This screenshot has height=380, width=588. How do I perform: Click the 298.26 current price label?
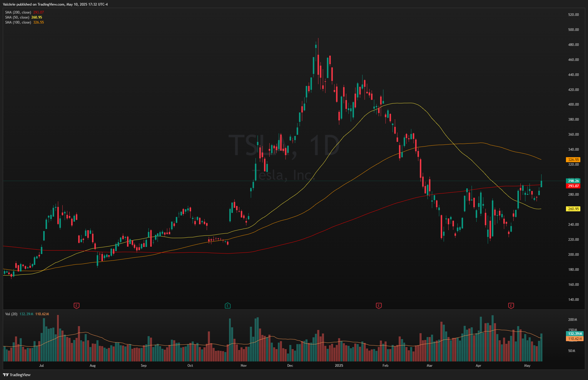click(x=573, y=181)
